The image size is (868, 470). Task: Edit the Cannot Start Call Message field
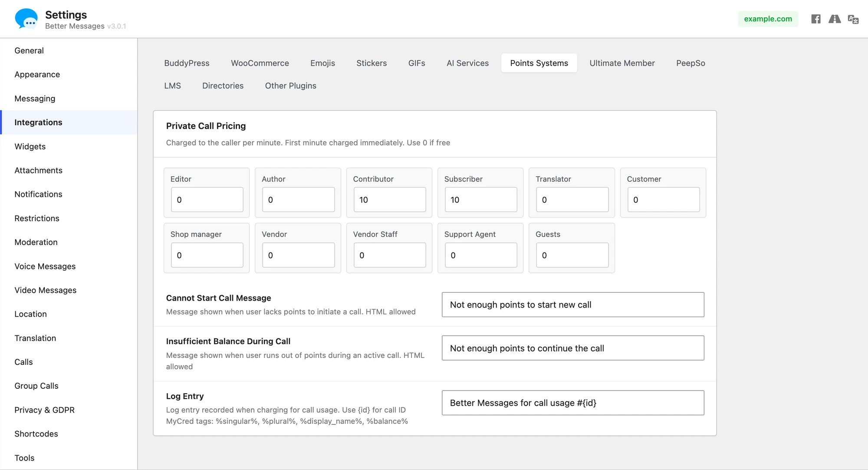[573, 305]
